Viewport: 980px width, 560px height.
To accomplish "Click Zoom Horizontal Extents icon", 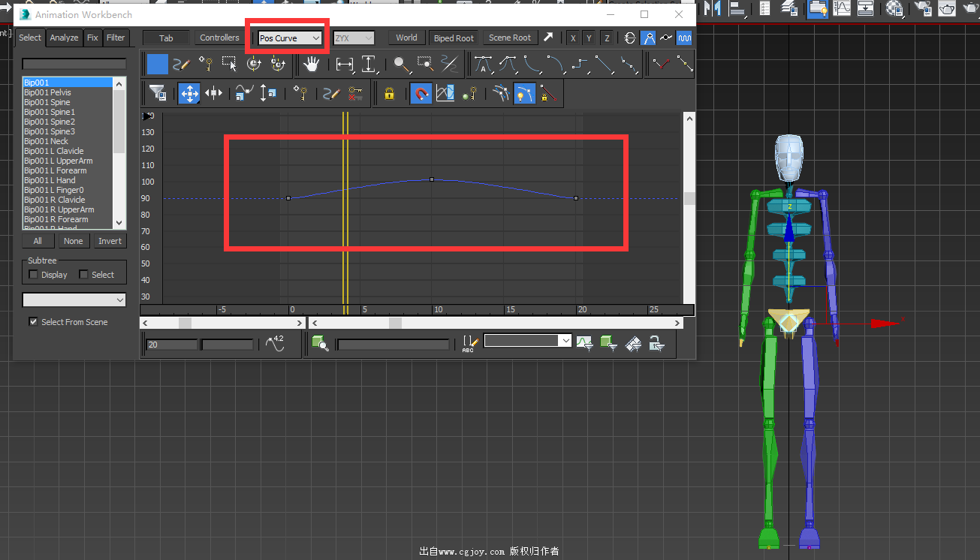I will [345, 65].
